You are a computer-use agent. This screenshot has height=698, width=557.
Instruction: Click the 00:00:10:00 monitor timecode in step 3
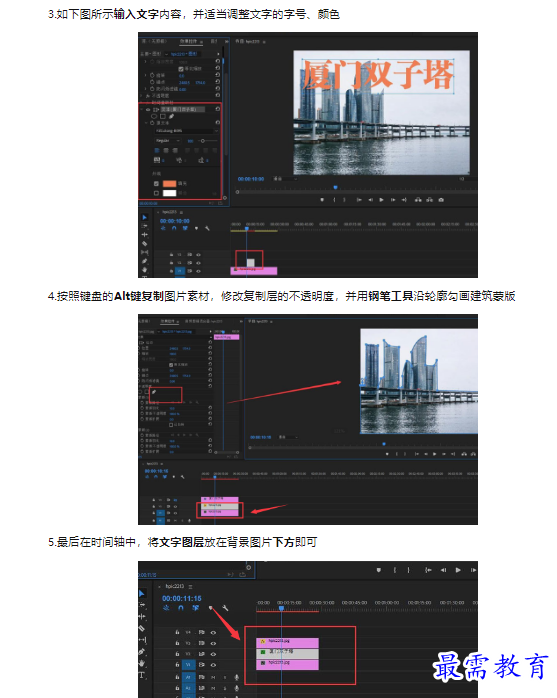tap(251, 179)
